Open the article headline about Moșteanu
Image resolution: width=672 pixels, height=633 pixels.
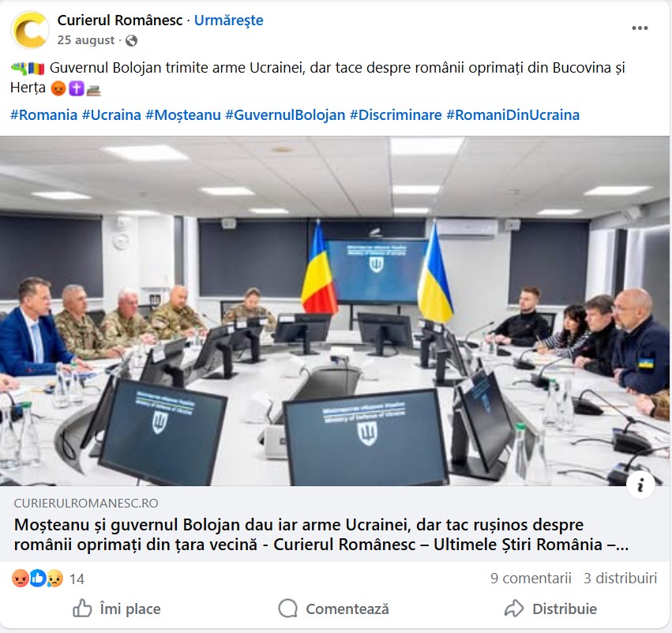point(321,534)
